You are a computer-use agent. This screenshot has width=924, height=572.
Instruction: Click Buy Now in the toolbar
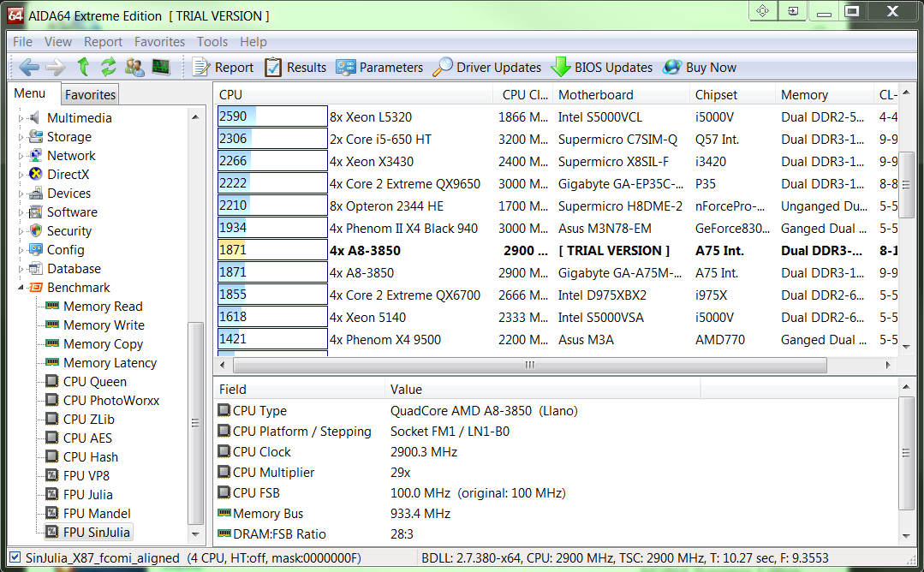click(700, 67)
